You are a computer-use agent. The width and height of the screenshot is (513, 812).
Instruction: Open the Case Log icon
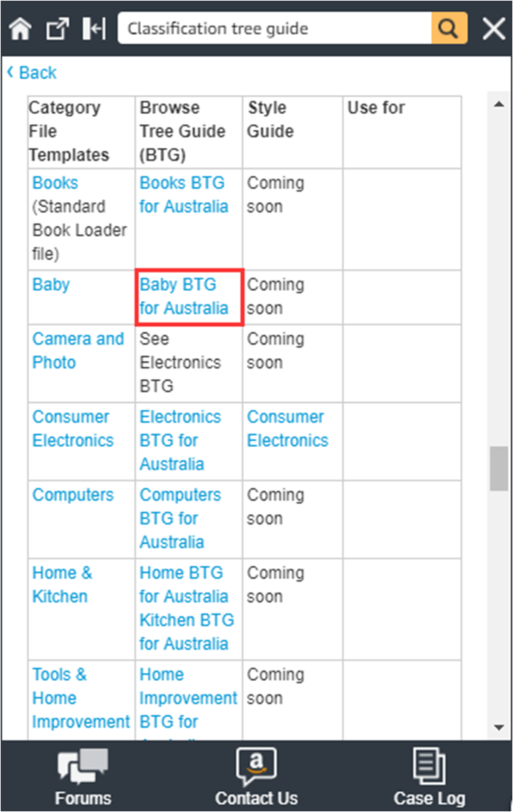click(429, 776)
